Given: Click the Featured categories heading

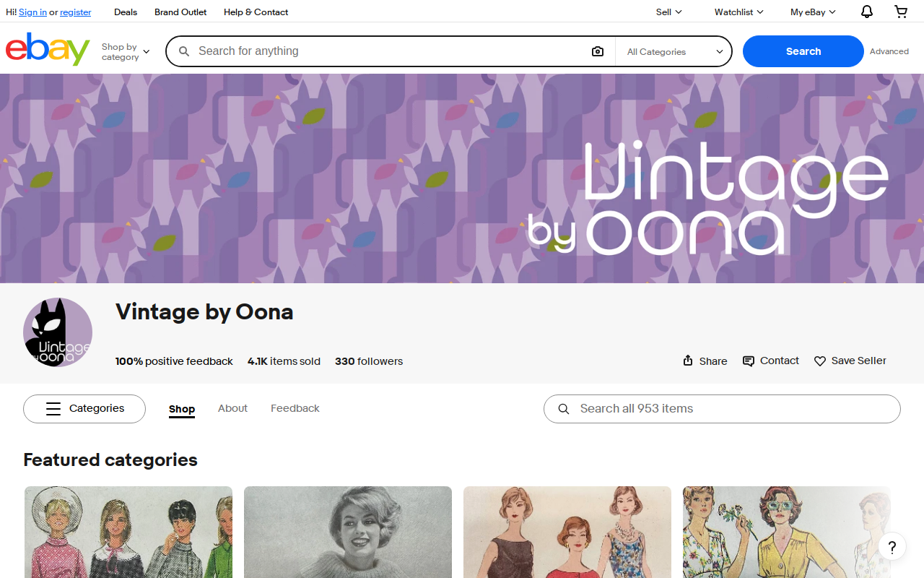Looking at the screenshot, I should pyautogui.click(x=110, y=460).
